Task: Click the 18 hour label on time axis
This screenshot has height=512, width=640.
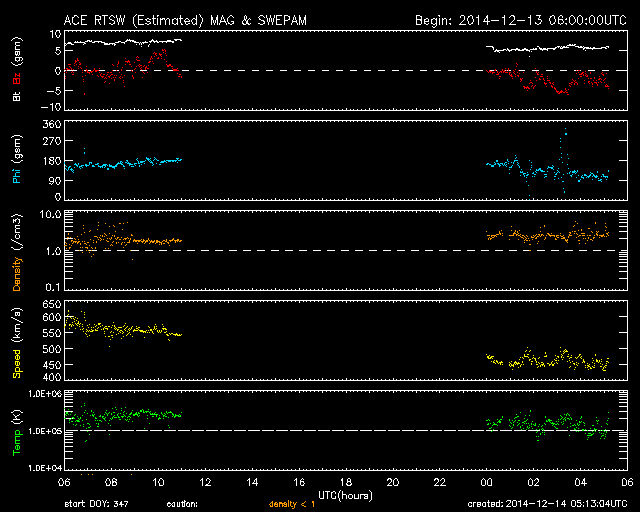Action: [346, 482]
